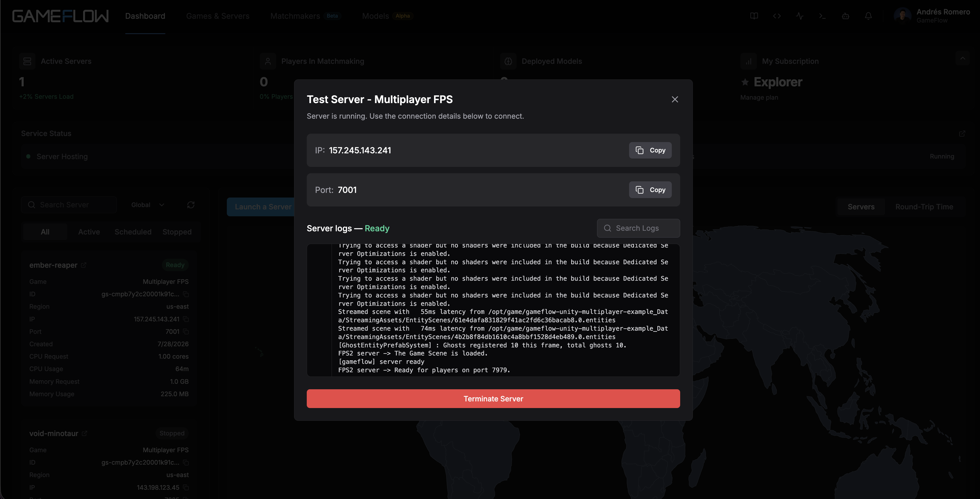Open Service Status external link icon
980x499 pixels.
(x=962, y=134)
